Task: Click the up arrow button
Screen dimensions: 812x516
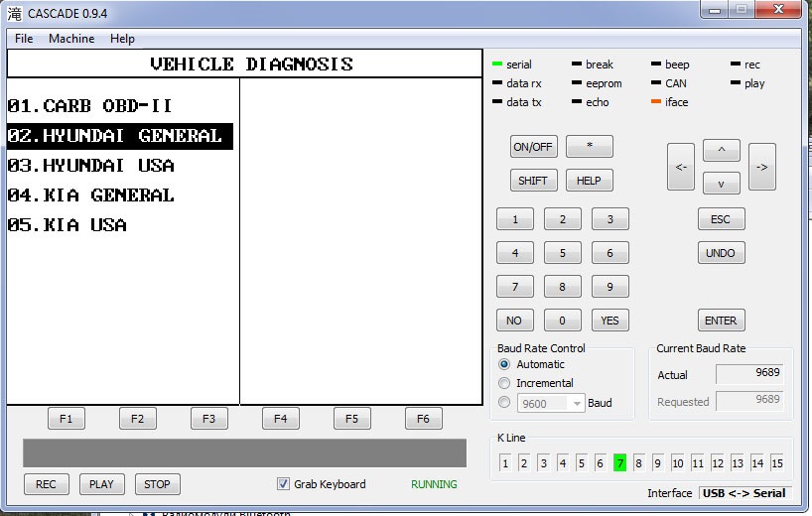Action: [x=722, y=150]
